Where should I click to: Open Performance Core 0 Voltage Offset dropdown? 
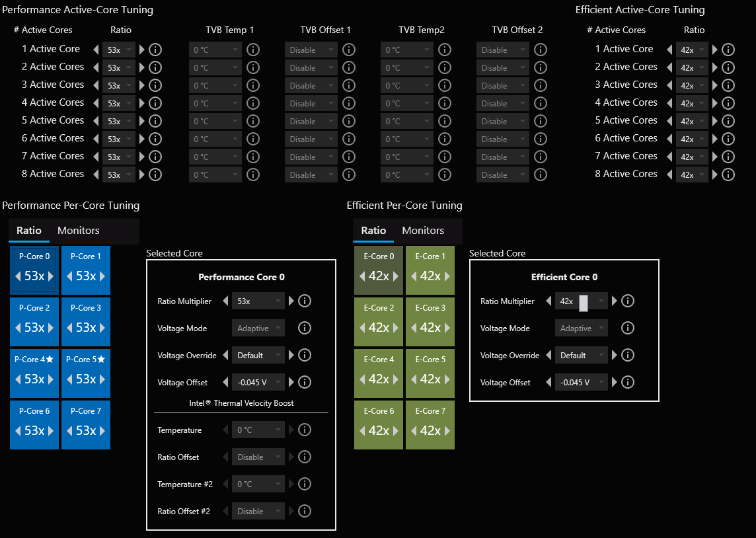pyautogui.click(x=258, y=382)
